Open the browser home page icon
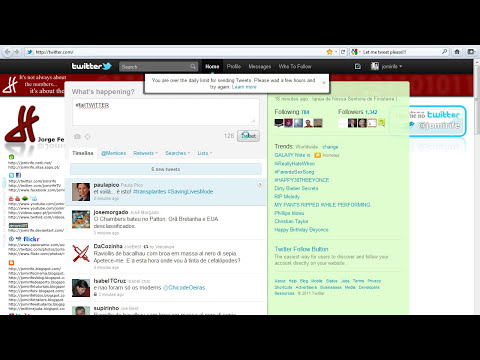Viewport: 480px width, 360px height. click(x=457, y=52)
